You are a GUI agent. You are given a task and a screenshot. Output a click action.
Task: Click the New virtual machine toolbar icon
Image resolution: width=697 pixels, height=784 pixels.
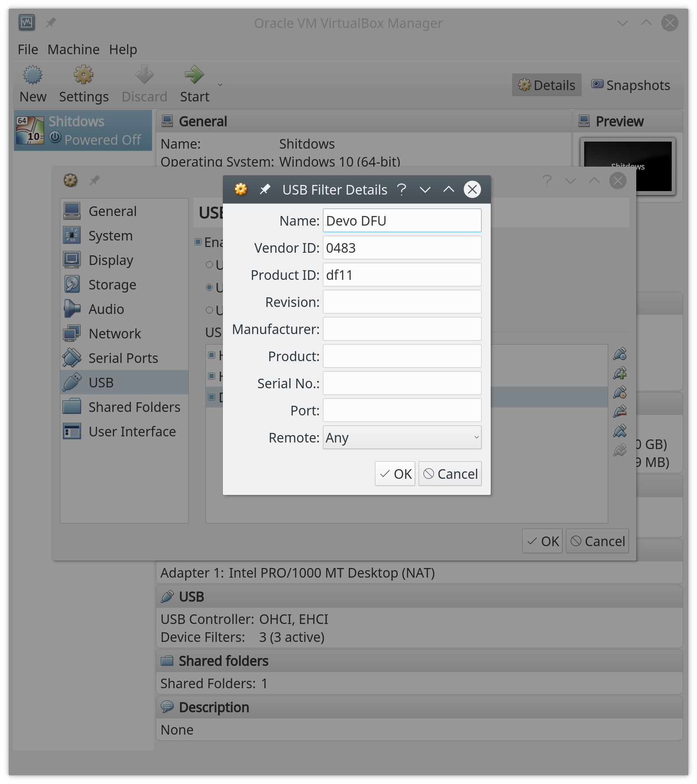click(33, 75)
